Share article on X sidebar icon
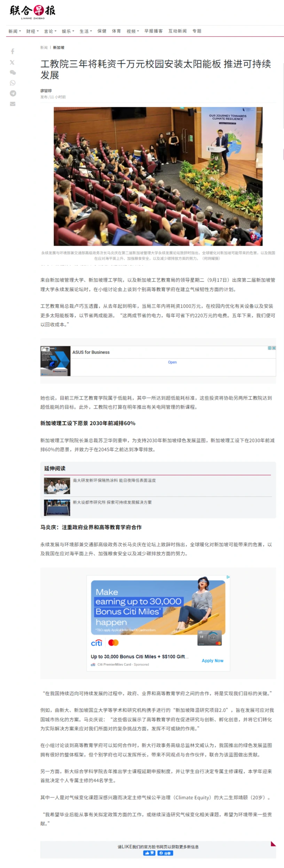Viewport: 284px width, 868px height. (x=12, y=62)
